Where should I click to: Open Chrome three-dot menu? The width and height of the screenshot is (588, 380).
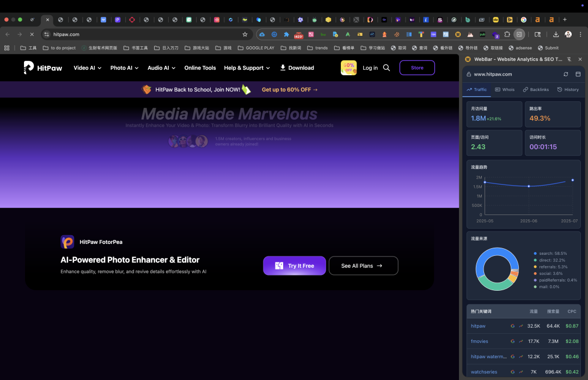pos(580,34)
